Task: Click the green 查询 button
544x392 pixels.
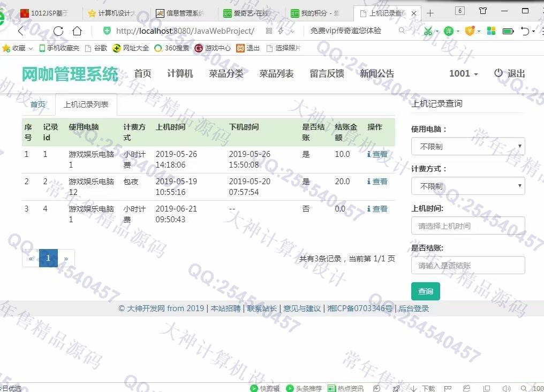Action: coord(425,291)
